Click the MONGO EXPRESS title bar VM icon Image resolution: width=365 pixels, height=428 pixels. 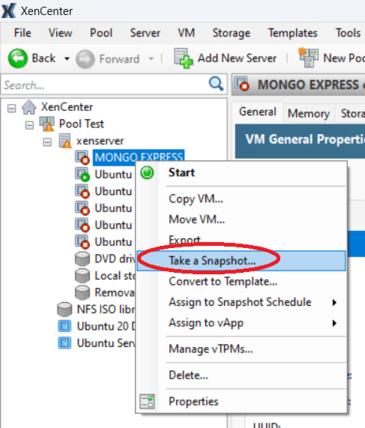(x=242, y=84)
